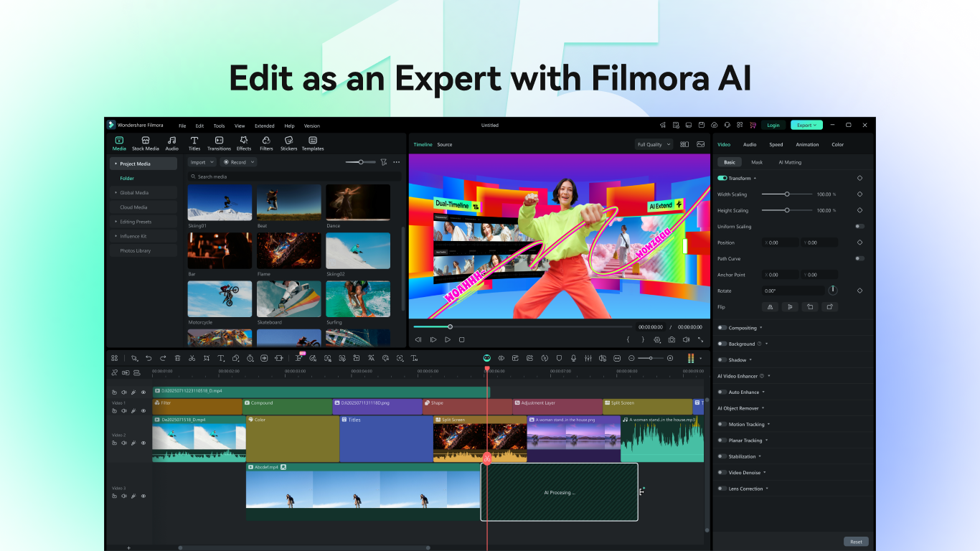Click the Delete icon in the timeline toolbar

pos(176,358)
